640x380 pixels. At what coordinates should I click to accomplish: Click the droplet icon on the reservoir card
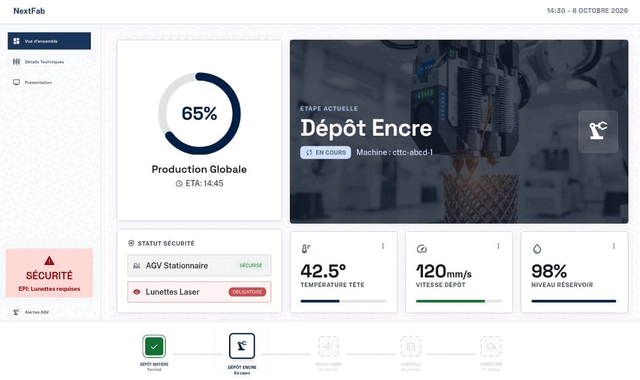pyautogui.click(x=537, y=249)
